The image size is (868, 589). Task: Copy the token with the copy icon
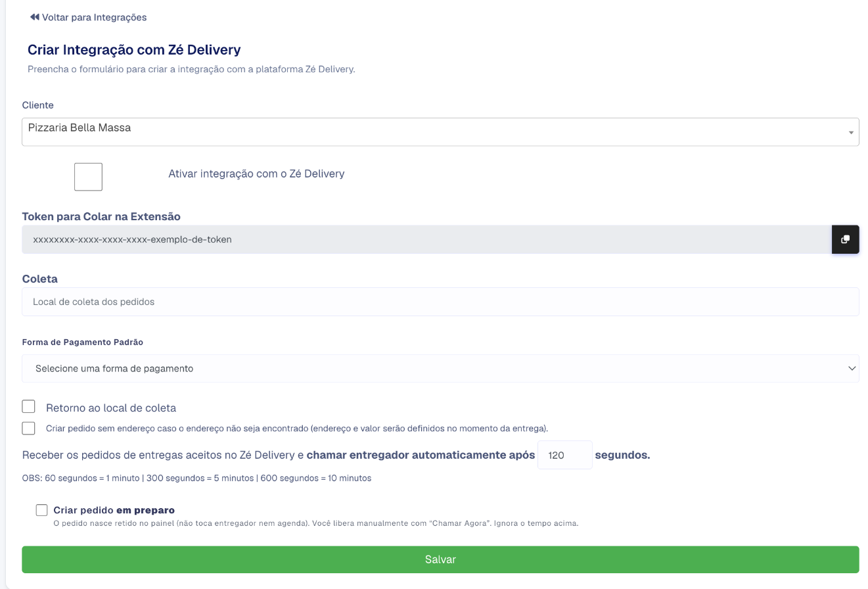pos(845,239)
